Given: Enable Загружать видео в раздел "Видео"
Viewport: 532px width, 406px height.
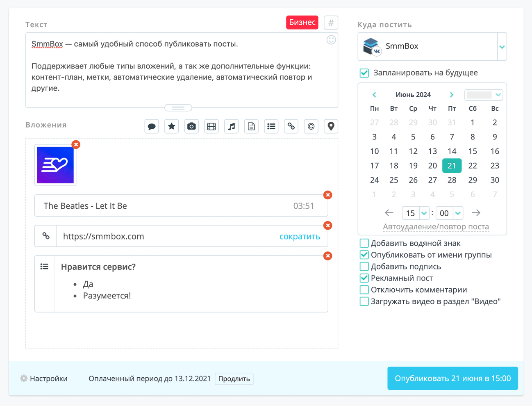Looking at the screenshot, I should pyautogui.click(x=364, y=301).
